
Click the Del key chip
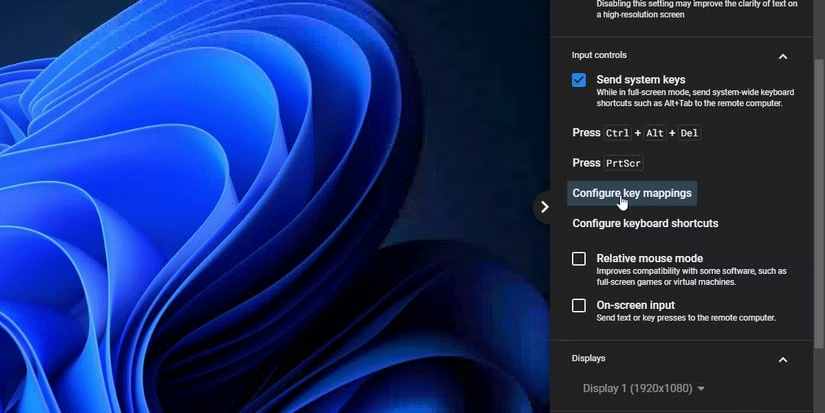[690, 133]
